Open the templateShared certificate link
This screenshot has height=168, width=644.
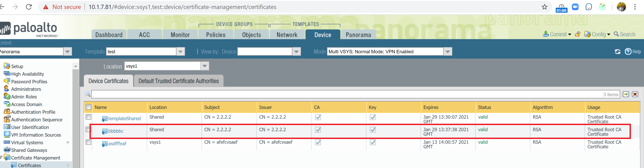click(124, 119)
